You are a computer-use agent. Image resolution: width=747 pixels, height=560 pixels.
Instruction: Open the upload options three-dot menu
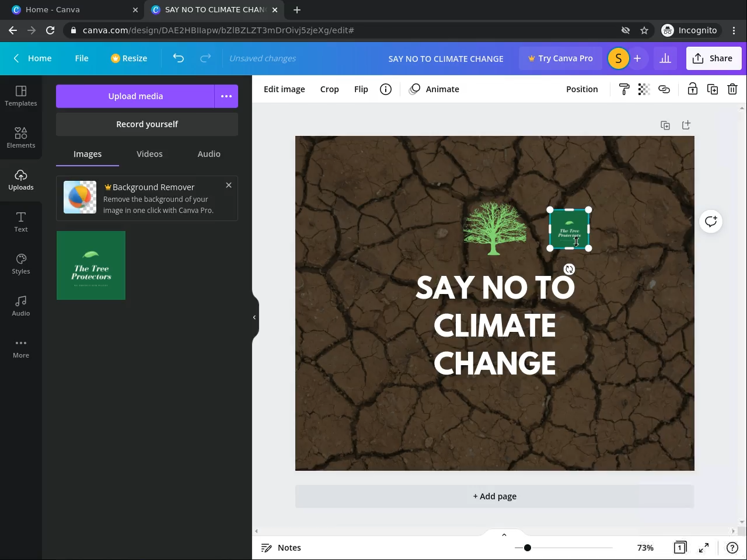point(226,96)
